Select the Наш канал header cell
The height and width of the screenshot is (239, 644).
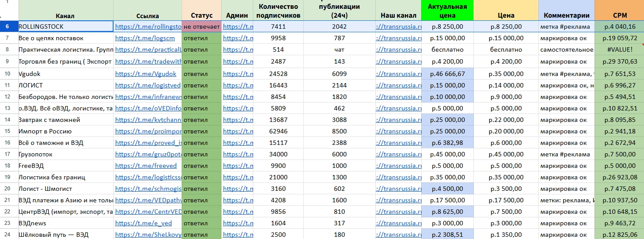[x=398, y=11]
